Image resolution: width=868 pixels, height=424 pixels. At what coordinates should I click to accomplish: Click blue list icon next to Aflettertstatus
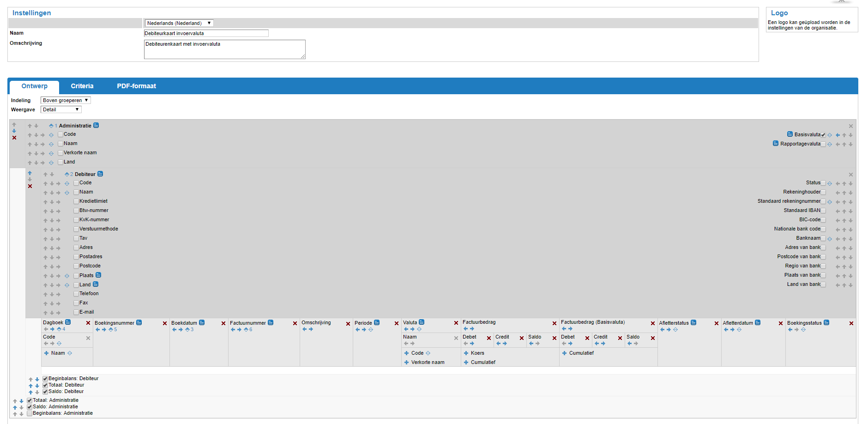(693, 323)
